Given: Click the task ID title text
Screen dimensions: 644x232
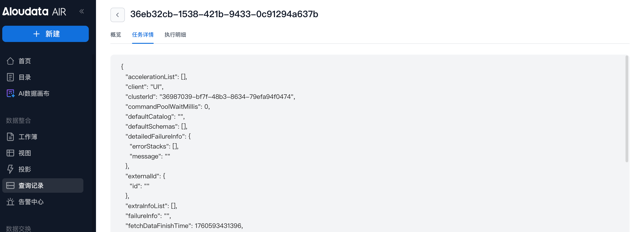Looking at the screenshot, I should [224, 14].
